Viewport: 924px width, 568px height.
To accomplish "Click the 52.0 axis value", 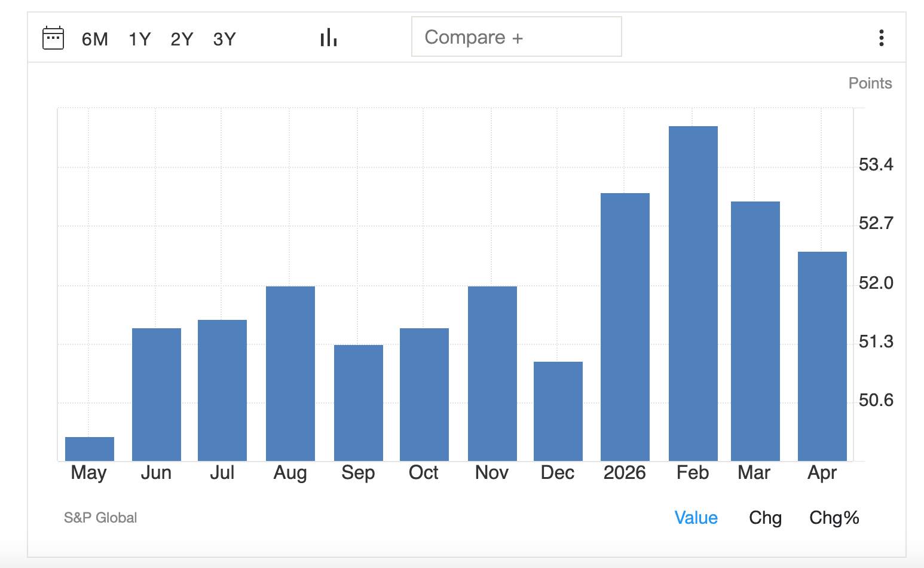I will 876,283.
